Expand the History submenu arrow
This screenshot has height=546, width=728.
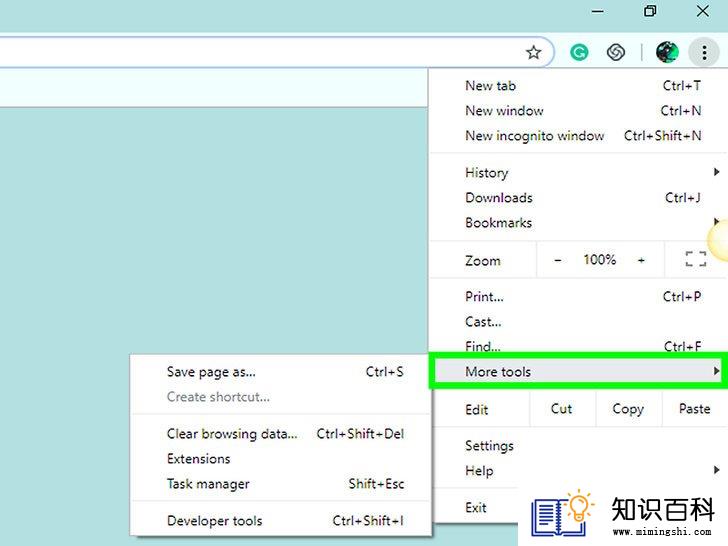click(716, 172)
